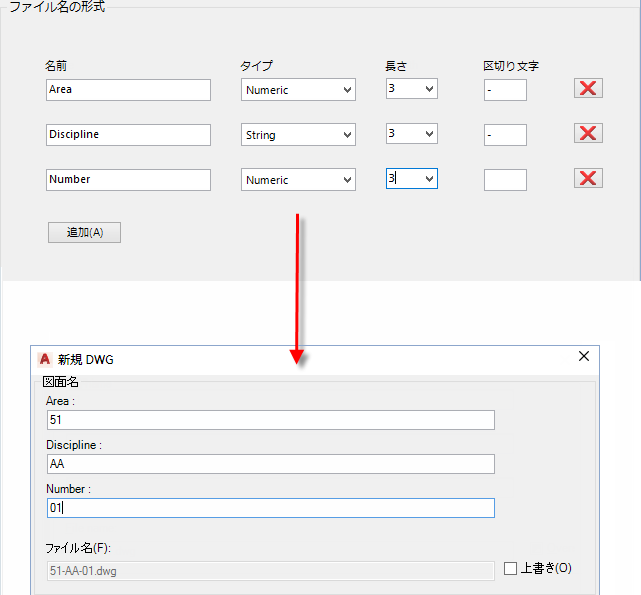Click the 'Area :' label in dialog

(61, 401)
